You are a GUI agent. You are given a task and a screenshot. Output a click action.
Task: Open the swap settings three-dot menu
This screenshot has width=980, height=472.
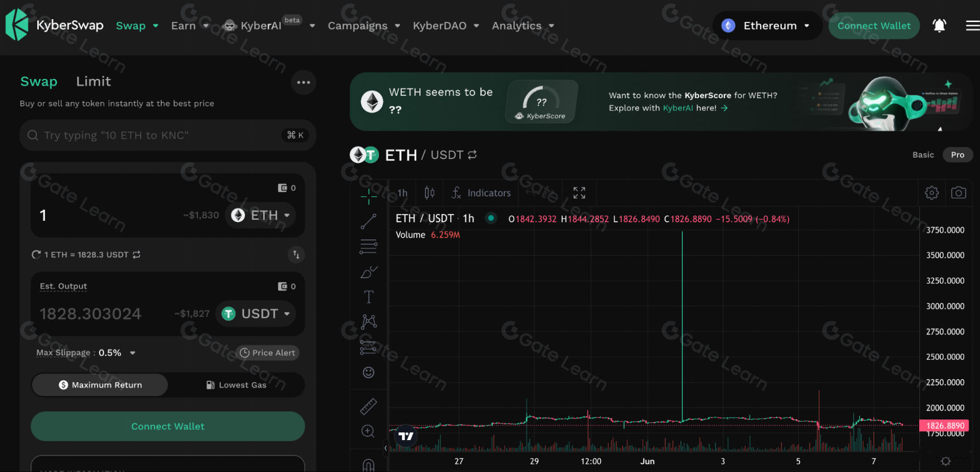click(x=303, y=82)
